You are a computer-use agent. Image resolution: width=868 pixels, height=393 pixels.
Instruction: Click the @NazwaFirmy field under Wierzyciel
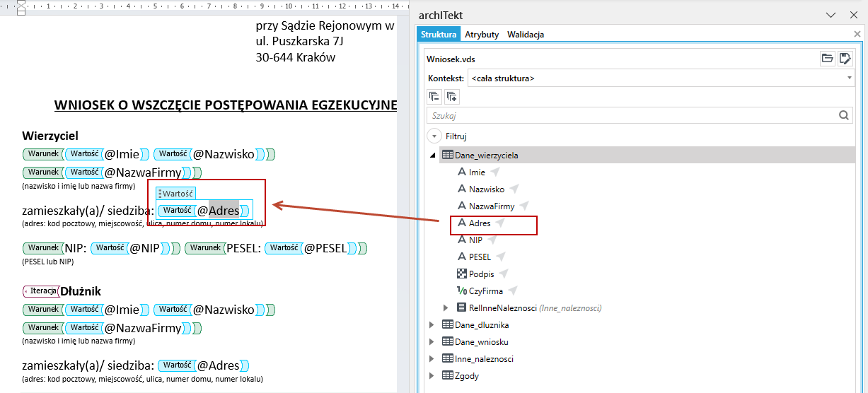pos(142,172)
